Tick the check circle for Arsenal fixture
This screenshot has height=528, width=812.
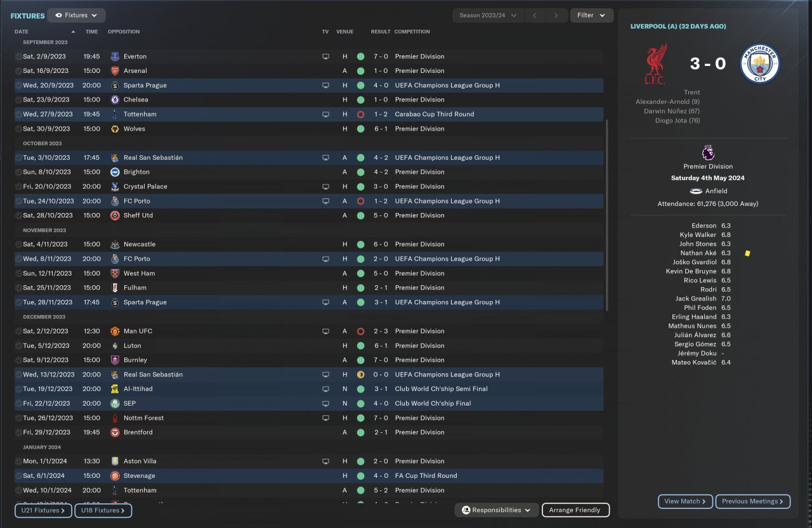coord(19,71)
